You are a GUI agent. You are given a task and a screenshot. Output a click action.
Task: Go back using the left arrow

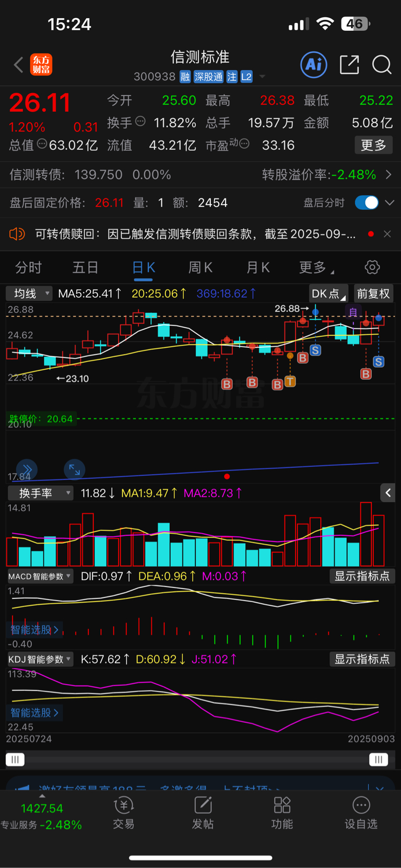click(x=18, y=65)
